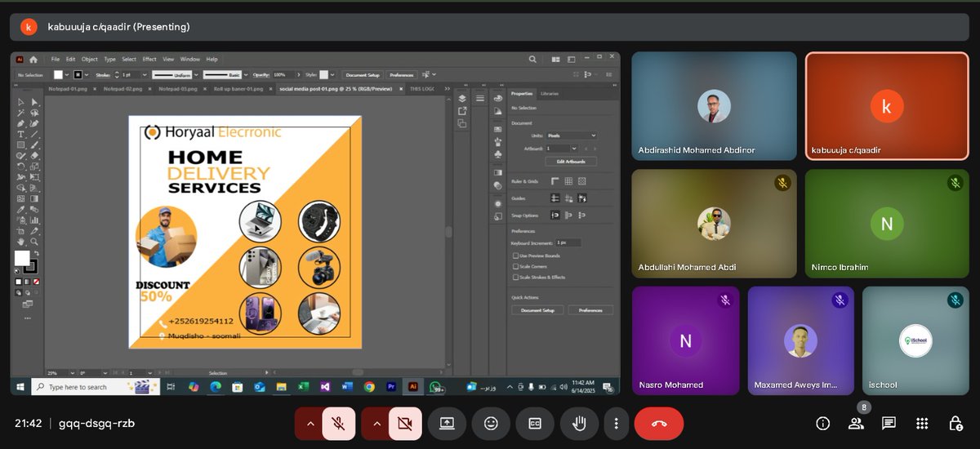Select the Hand tool
980x449 pixels.
pos(21,242)
